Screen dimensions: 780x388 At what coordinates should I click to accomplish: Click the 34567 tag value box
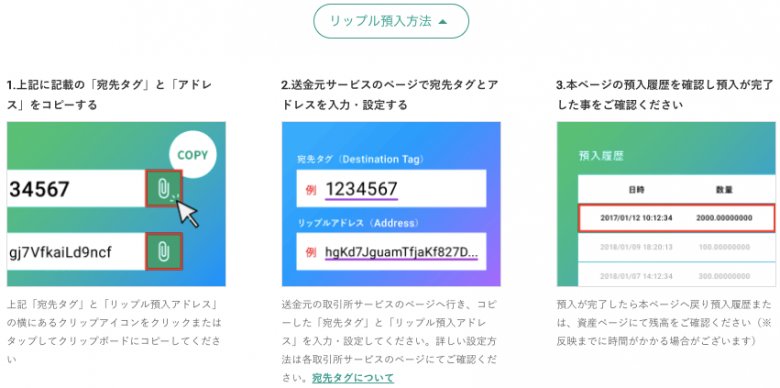[76, 189]
